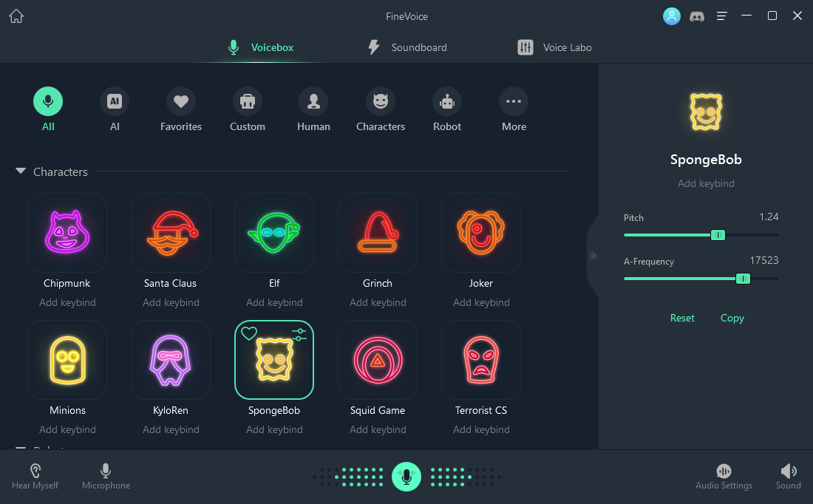Toggle Hear Myself monitoring
813x504 pixels.
35,477
